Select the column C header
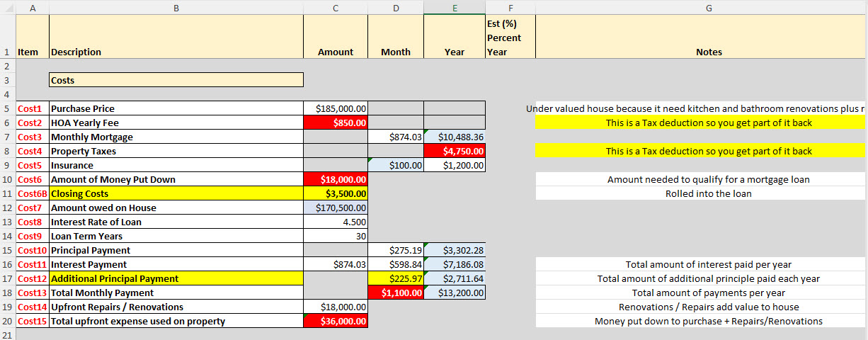Viewport: 868px width, 340px height. [x=335, y=7]
